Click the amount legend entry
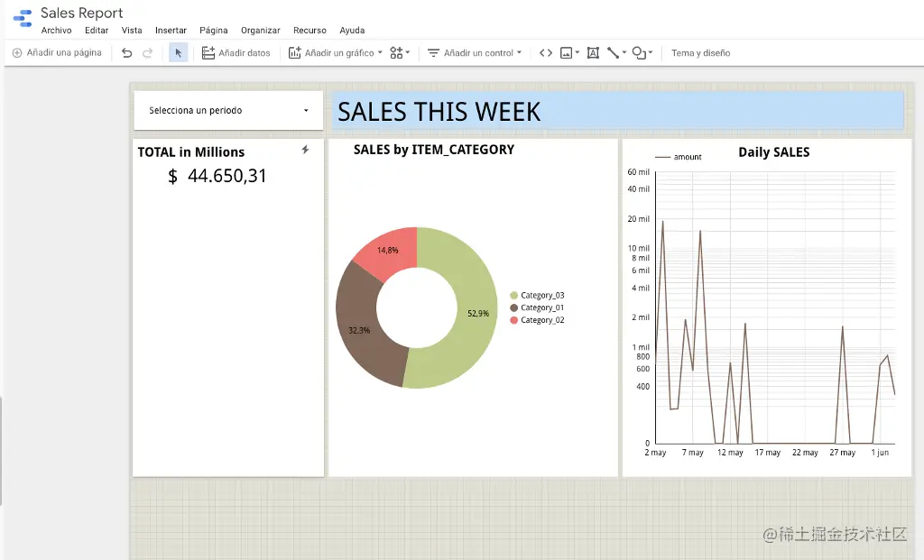 (679, 157)
